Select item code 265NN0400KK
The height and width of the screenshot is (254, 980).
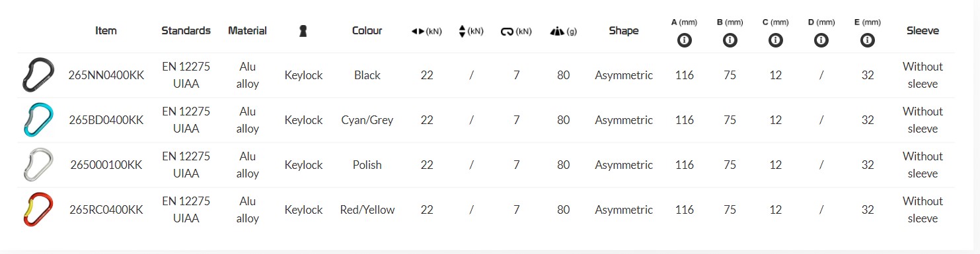click(x=106, y=75)
